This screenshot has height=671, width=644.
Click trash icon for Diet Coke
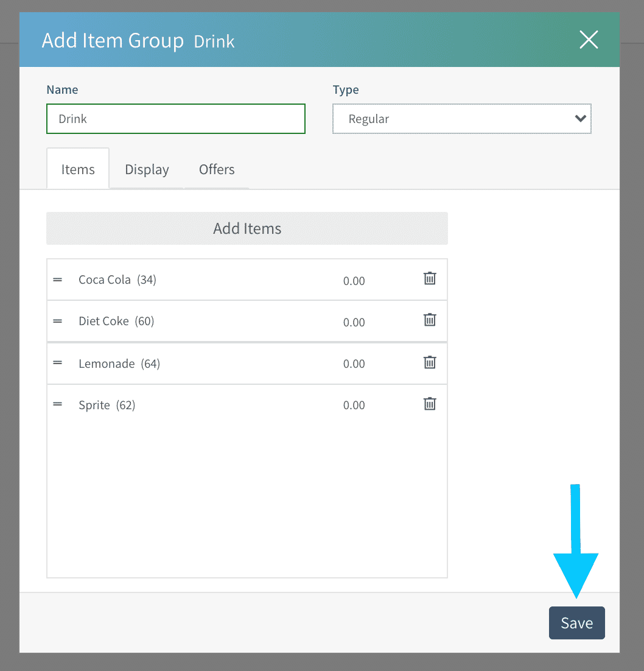[x=430, y=320]
